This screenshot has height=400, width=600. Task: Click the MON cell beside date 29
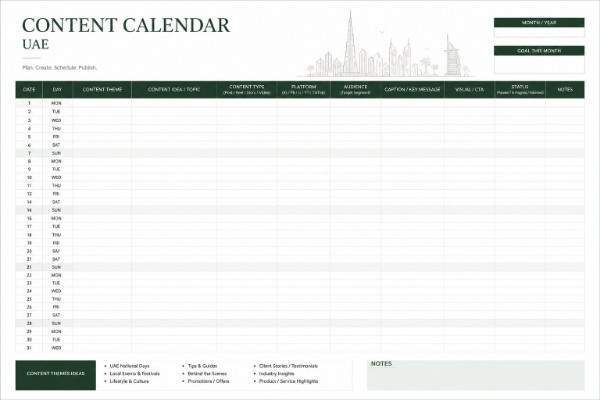pyautogui.click(x=57, y=331)
